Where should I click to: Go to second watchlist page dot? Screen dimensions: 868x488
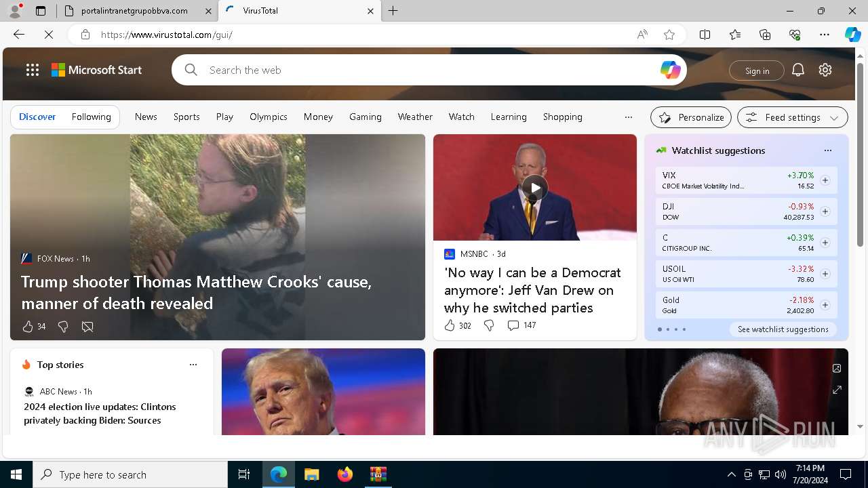point(667,329)
